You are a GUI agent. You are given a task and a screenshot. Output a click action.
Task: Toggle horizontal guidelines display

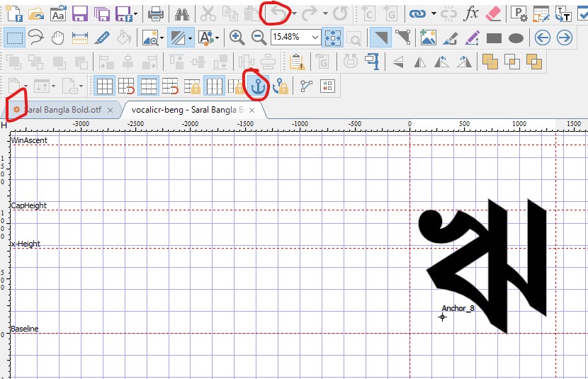(149, 86)
